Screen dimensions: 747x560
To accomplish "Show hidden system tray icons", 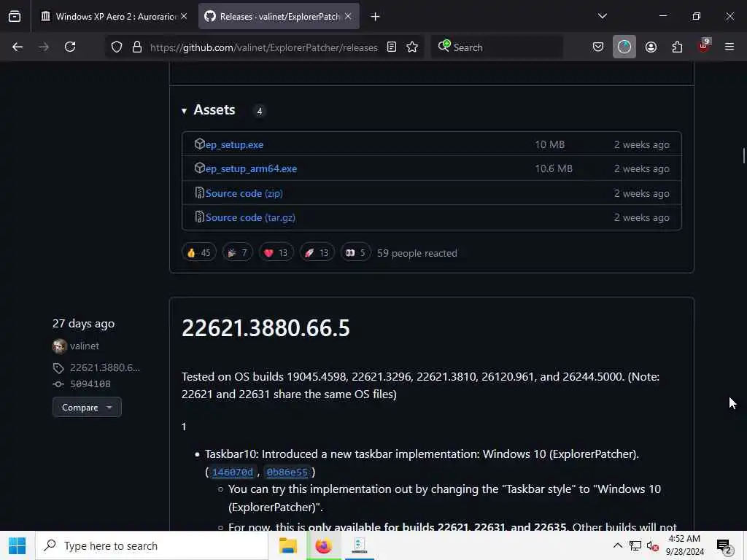I will (x=617, y=545).
